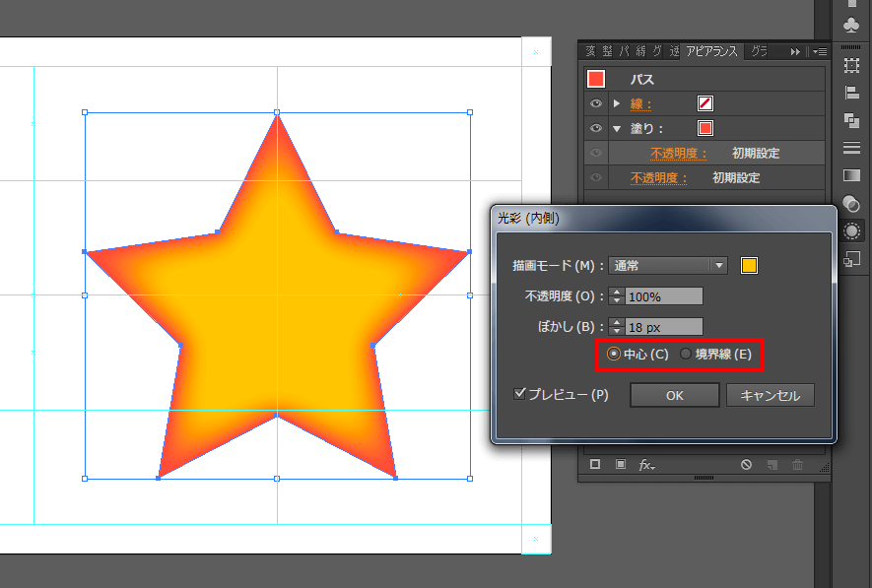Open the Transparency panel icon

click(x=852, y=203)
